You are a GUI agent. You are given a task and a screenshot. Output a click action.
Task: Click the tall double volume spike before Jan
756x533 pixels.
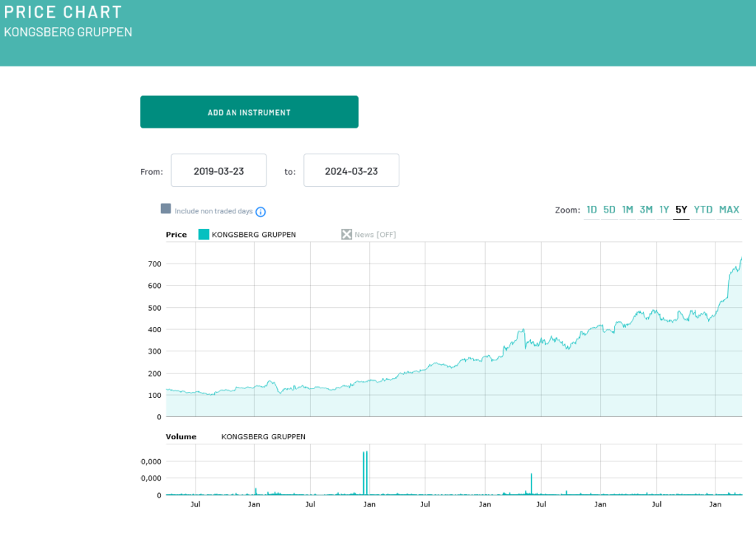365,472
